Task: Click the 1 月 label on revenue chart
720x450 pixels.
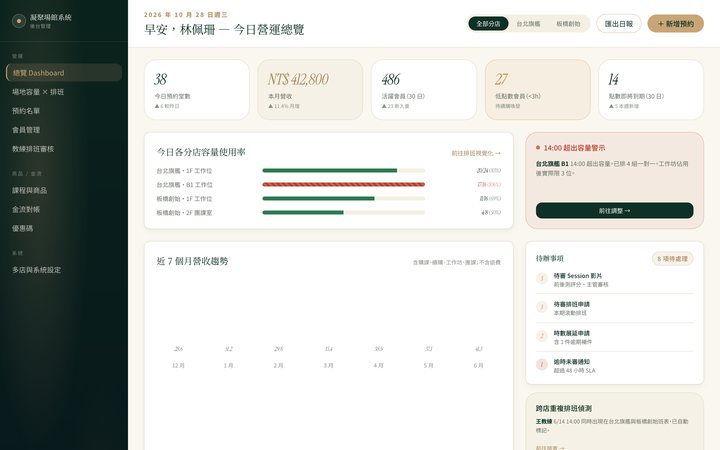Action: [228, 366]
